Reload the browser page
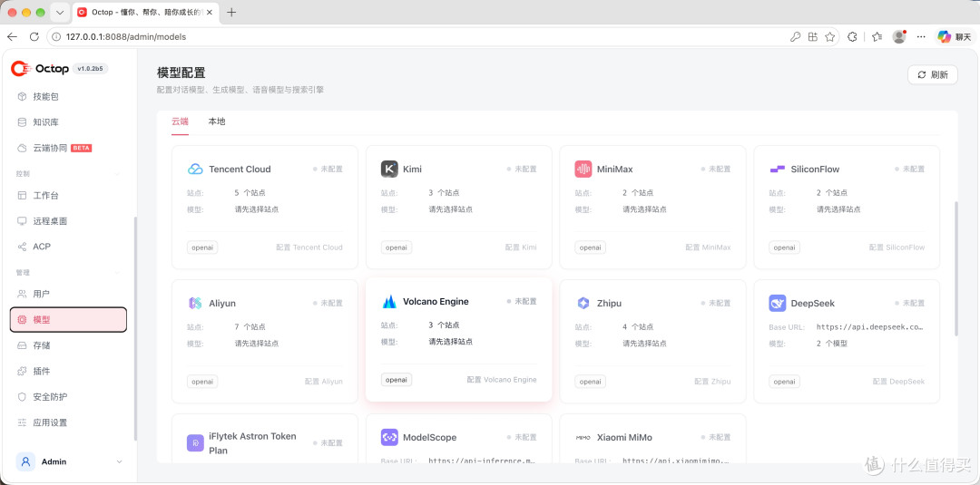Viewport: 980px width, 485px height. [34, 37]
